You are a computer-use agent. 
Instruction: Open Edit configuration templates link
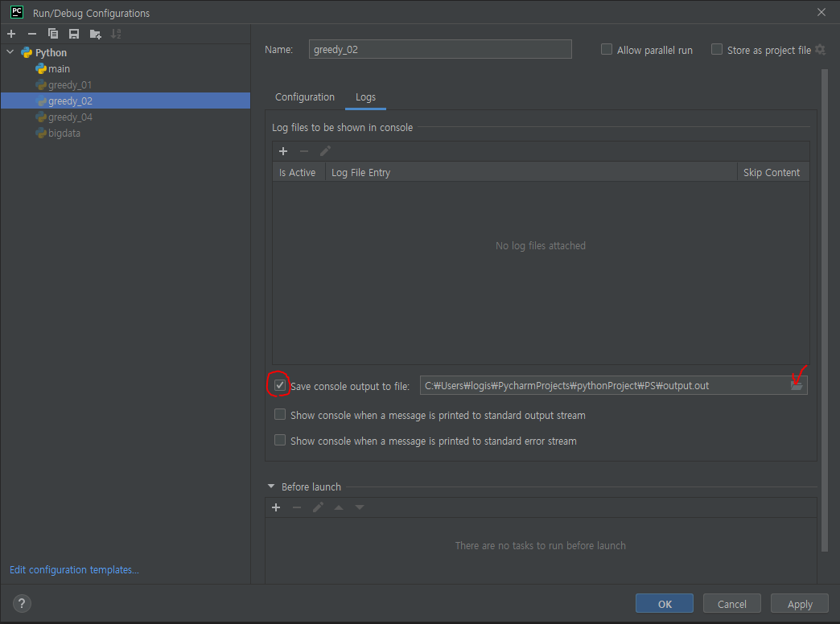click(x=74, y=570)
